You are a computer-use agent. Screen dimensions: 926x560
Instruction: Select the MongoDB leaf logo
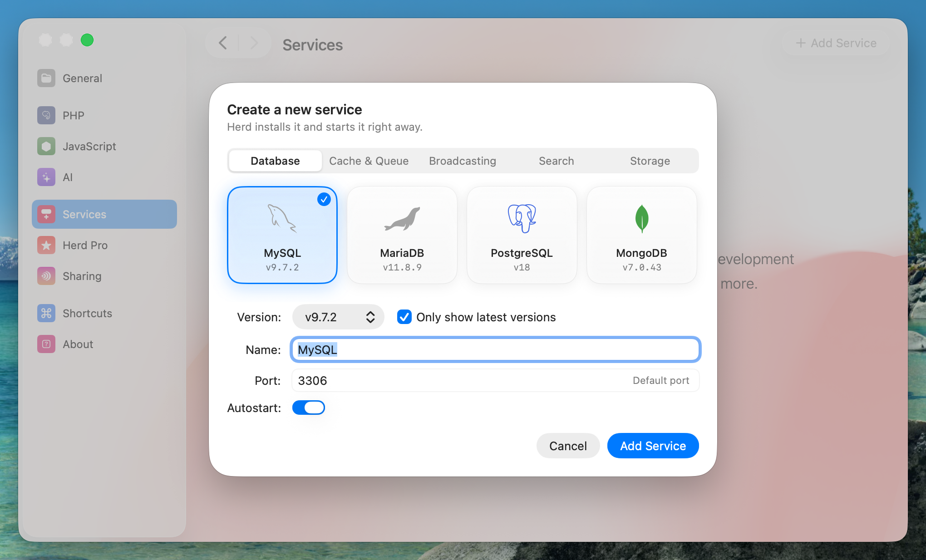click(x=642, y=219)
